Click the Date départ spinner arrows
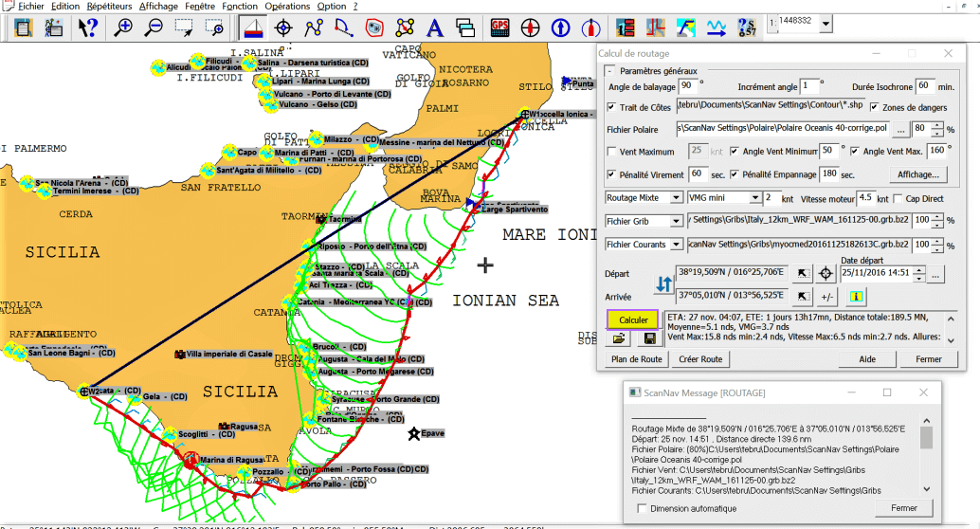This screenshot has width=980, height=529. [x=918, y=273]
